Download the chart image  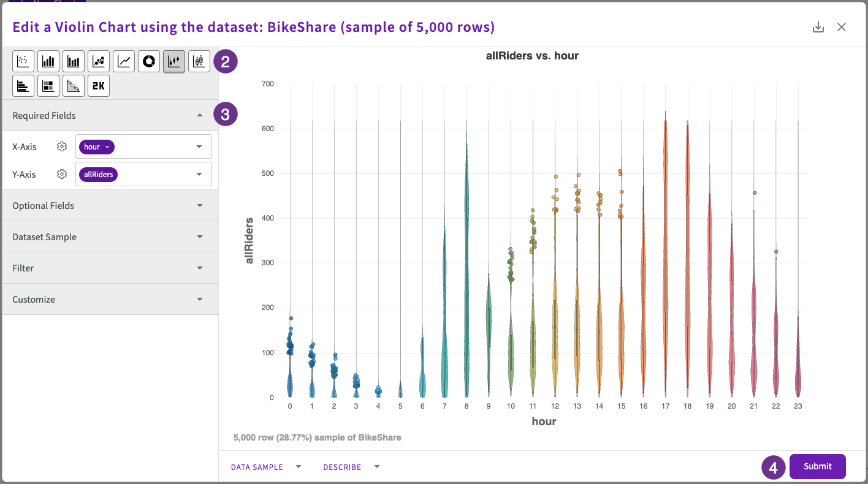pos(818,27)
